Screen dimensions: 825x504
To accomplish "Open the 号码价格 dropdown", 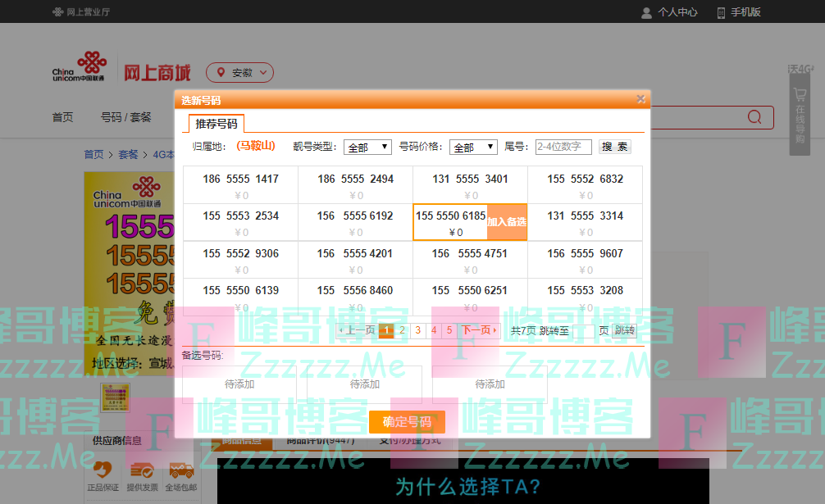I will 473,147.
